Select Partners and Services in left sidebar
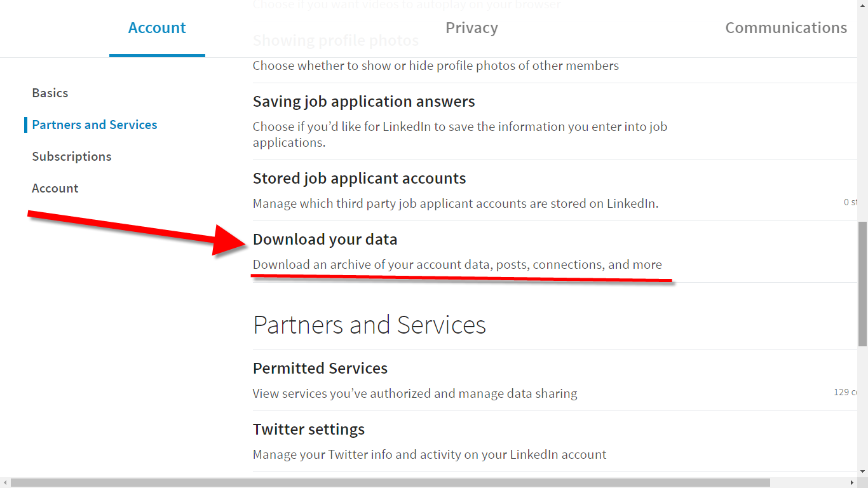 (x=95, y=125)
